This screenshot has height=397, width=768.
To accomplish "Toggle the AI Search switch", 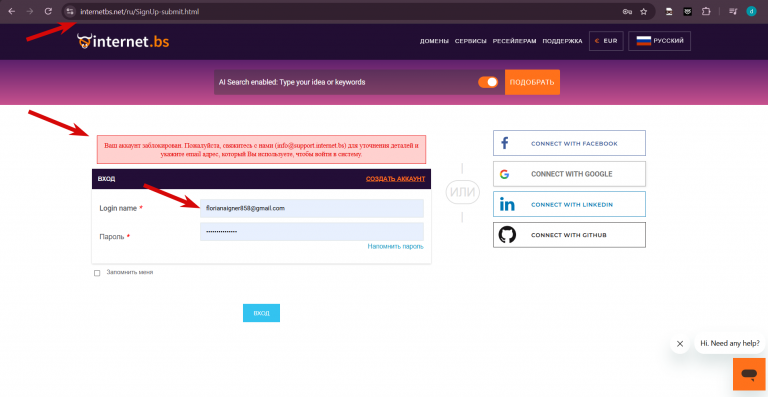I will point(488,82).
